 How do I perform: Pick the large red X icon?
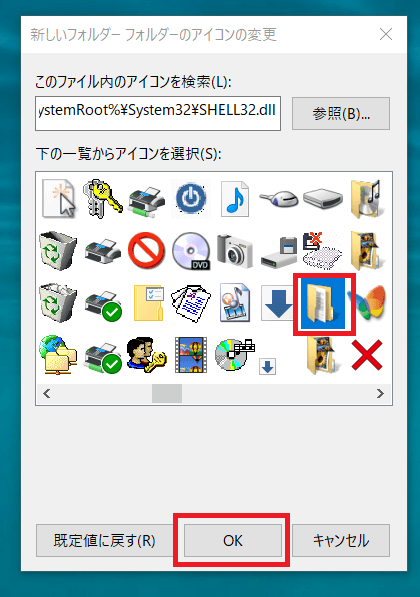pos(367,355)
